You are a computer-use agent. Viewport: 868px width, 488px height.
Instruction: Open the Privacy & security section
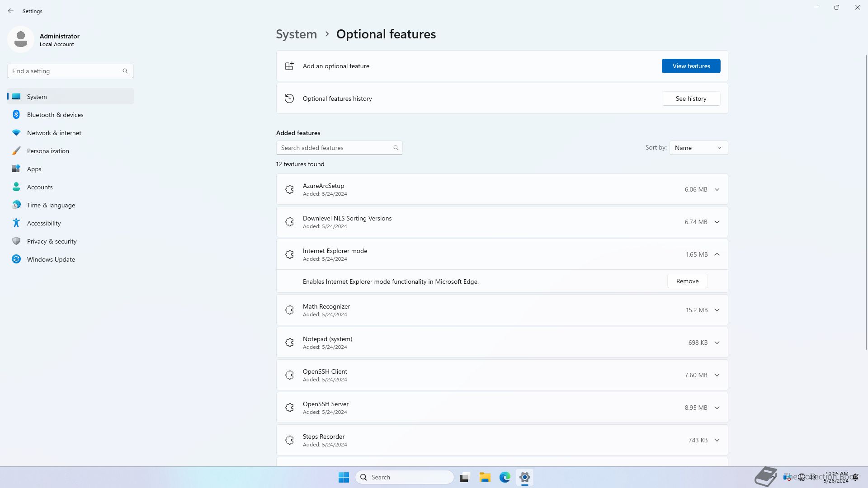52,241
